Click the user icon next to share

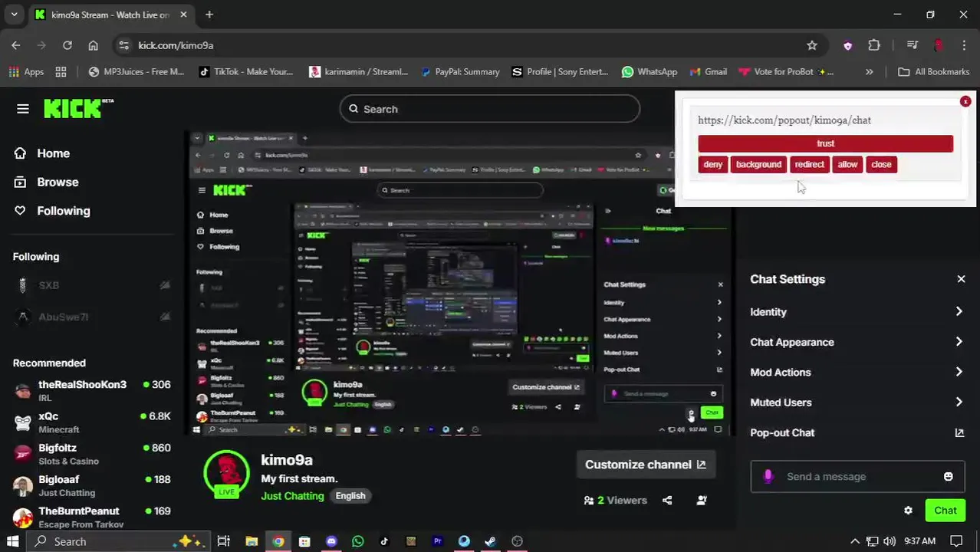pyautogui.click(x=702, y=500)
